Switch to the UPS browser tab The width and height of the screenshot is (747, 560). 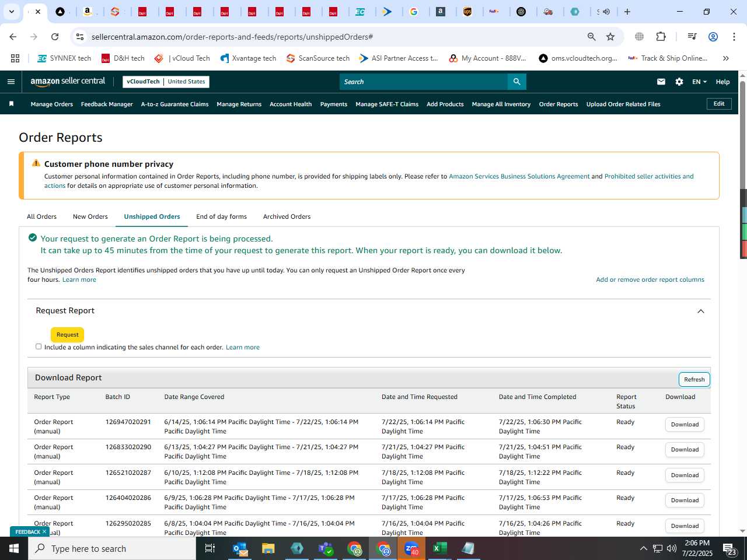467,12
